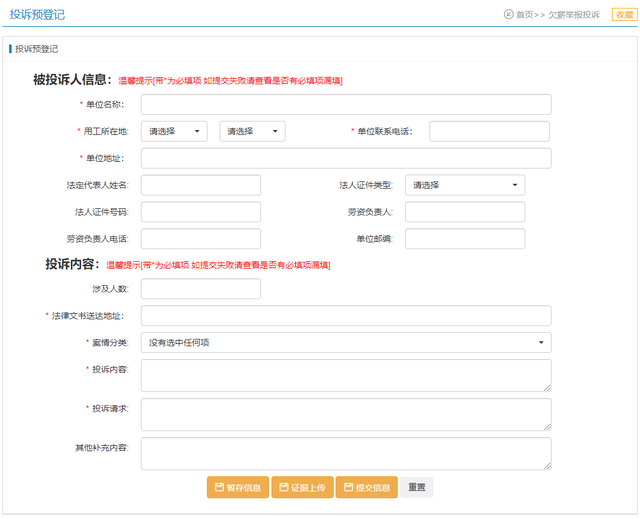Viewport: 640px width, 519px height.
Task: Click the 暂存信息 button
Action: [238, 487]
